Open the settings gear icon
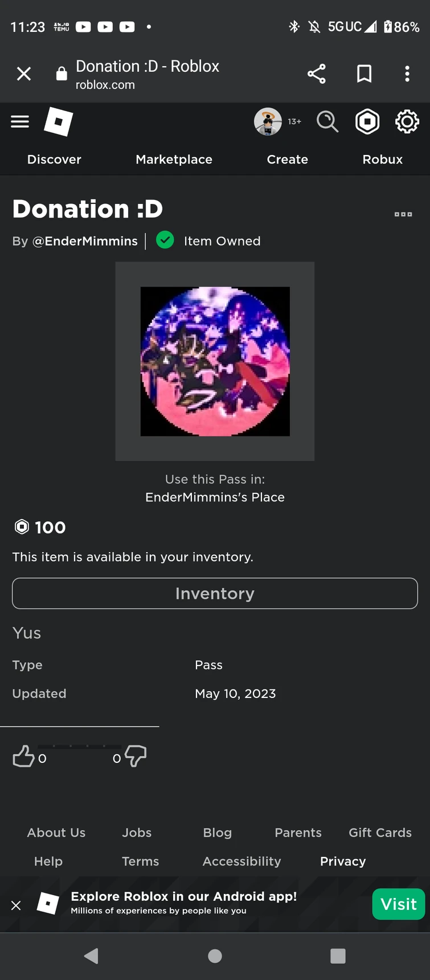Screen dimensions: 430x980 [x=407, y=121]
